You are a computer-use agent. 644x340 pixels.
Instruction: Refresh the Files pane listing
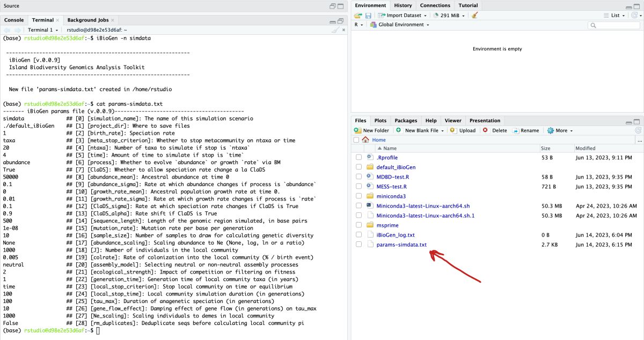click(638, 130)
